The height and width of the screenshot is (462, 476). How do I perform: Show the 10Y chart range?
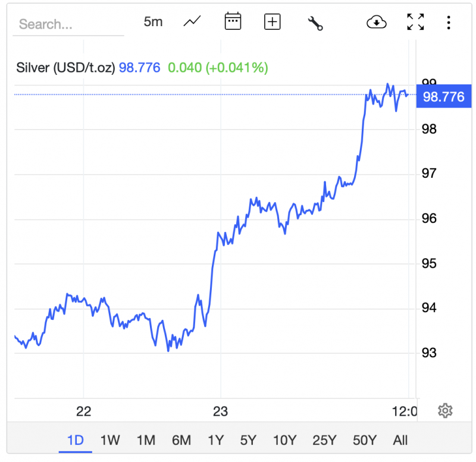click(x=284, y=440)
